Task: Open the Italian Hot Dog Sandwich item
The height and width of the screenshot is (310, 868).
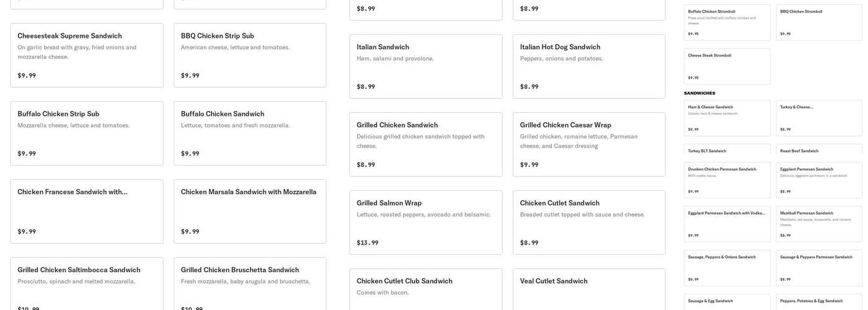Action: pyautogui.click(x=589, y=66)
